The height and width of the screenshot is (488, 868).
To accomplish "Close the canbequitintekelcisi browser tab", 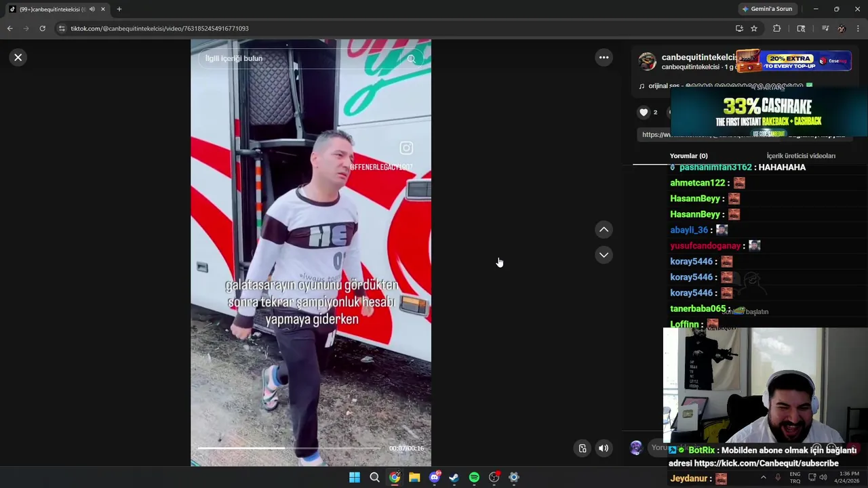I will click(103, 9).
